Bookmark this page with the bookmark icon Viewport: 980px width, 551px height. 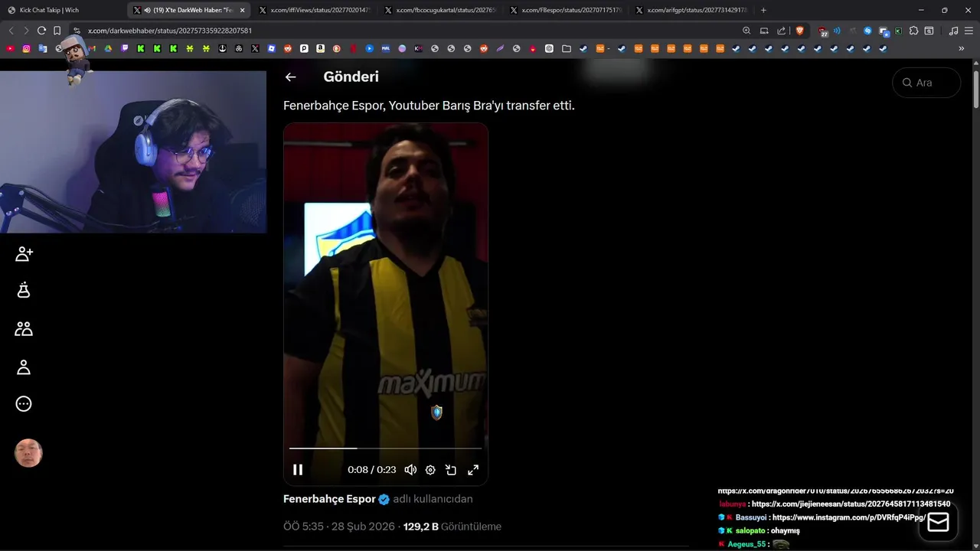pos(57,31)
